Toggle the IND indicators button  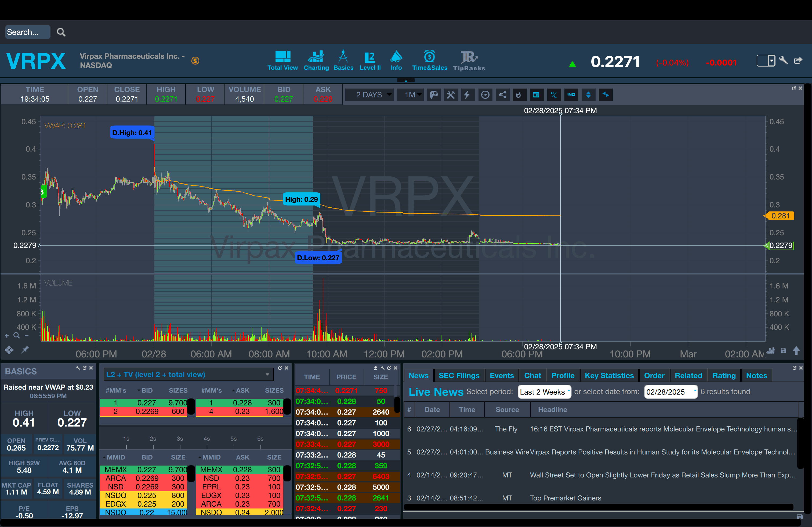click(571, 95)
